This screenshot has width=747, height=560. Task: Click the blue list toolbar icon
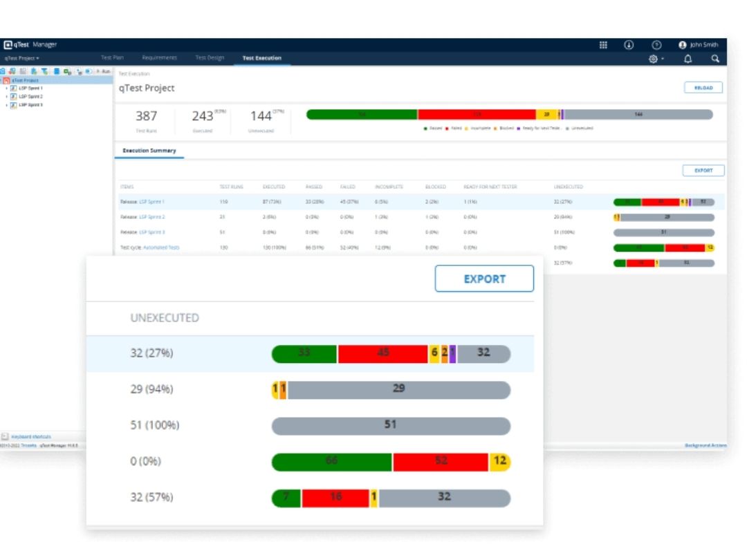(x=56, y=71)
